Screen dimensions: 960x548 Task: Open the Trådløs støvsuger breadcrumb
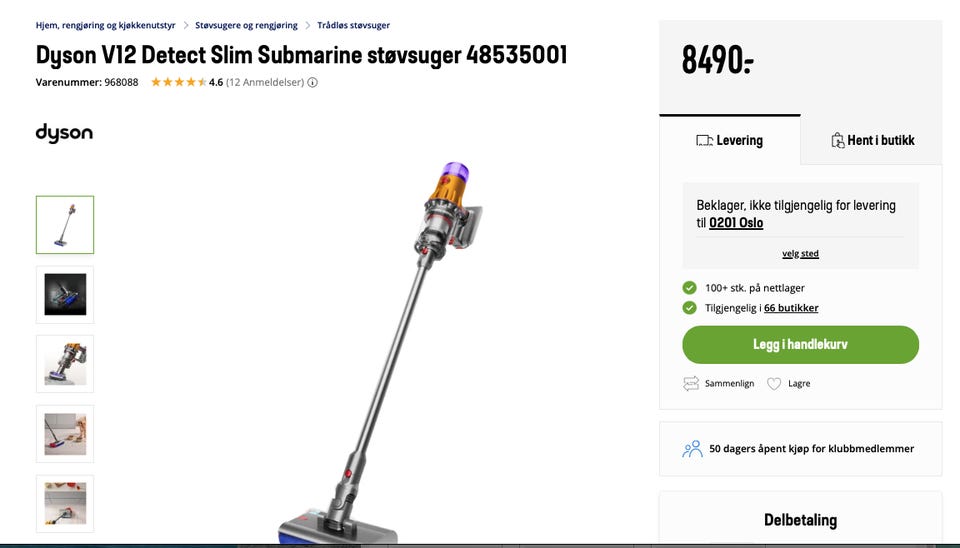click(353, 25)
